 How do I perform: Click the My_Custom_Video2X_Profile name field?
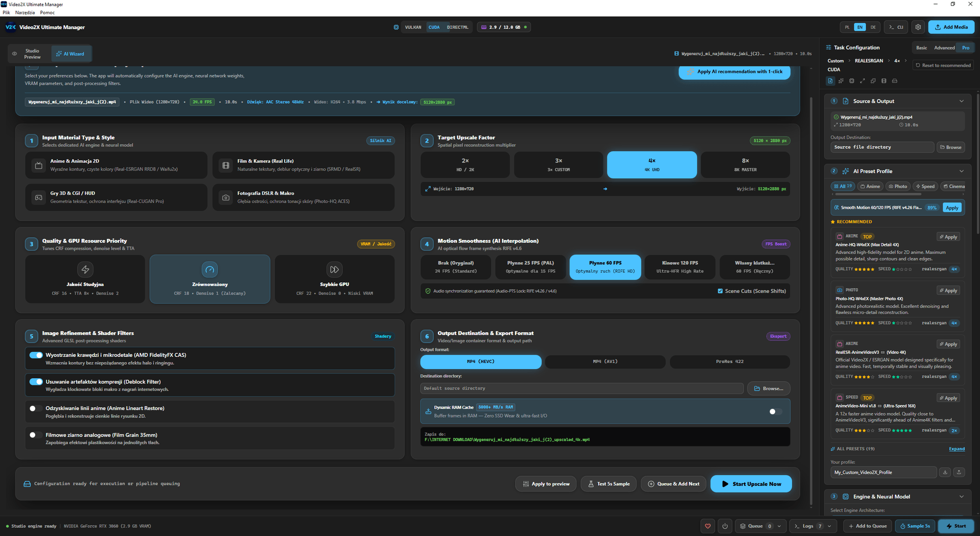click(884, 472)
